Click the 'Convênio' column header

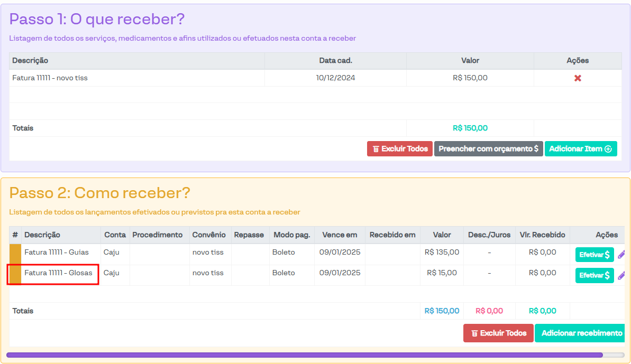209,235
